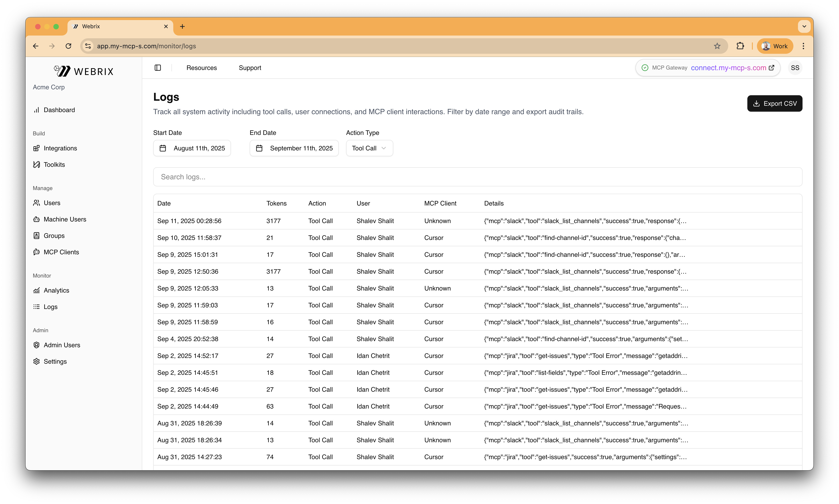The width and height of the screenshot is (839, 504).
Task: Expand the Action Type Tool Call dropdown
Action: tap(369, 148)
